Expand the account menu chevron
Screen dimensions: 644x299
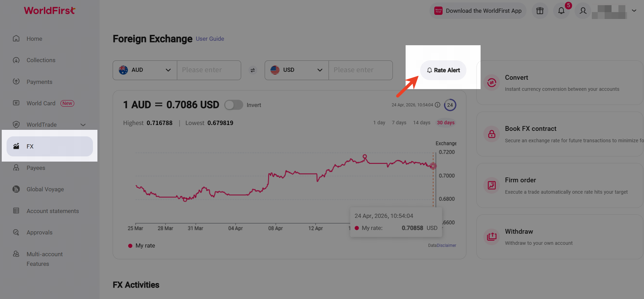point(634,10)
